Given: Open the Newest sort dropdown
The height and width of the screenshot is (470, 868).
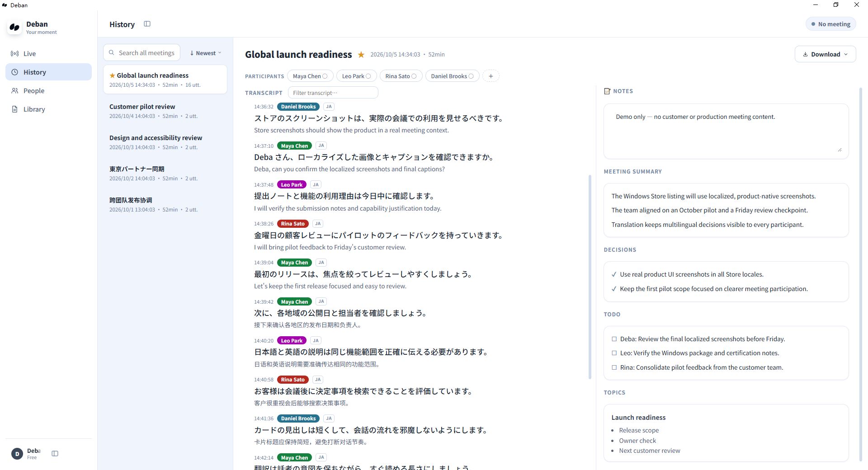Looking at the screenshot, I should [206, 53].
